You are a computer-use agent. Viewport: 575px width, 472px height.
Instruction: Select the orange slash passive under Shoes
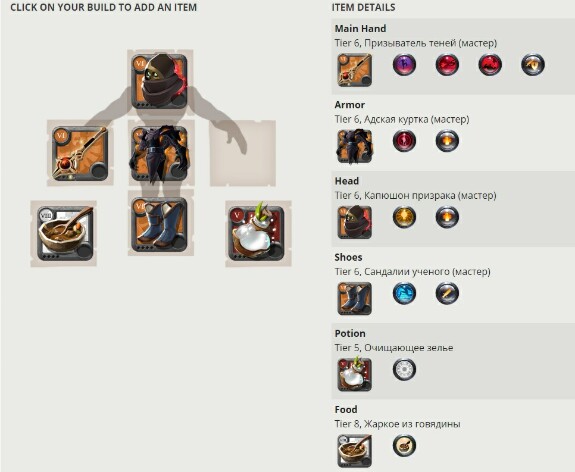pos(447,293)
